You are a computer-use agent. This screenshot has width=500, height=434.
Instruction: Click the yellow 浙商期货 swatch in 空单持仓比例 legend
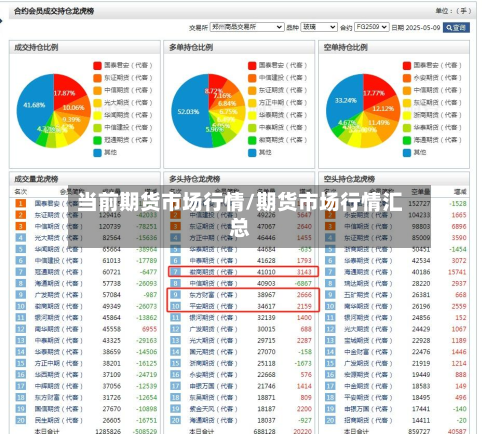[407, 115]
